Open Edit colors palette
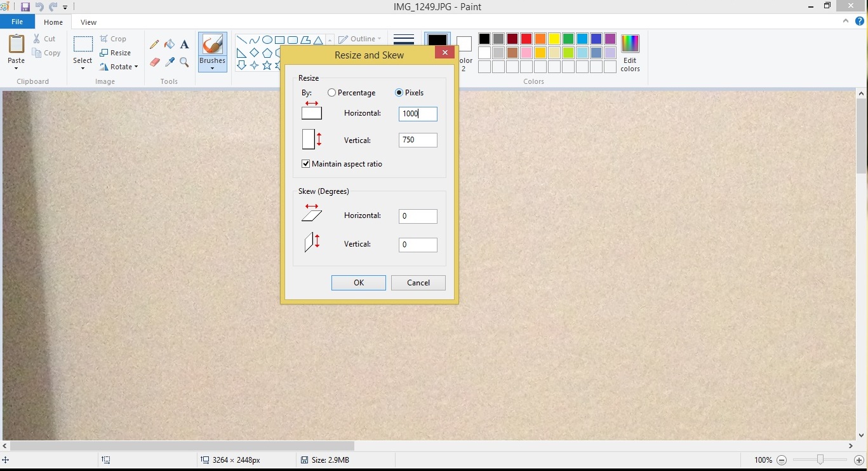 coord(630,53)
